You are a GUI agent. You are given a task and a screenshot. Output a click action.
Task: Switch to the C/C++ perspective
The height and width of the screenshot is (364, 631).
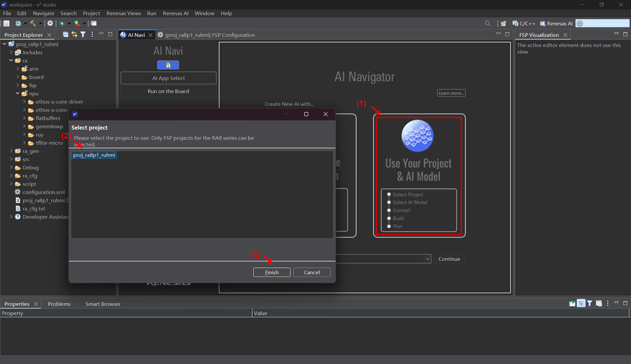524,24
